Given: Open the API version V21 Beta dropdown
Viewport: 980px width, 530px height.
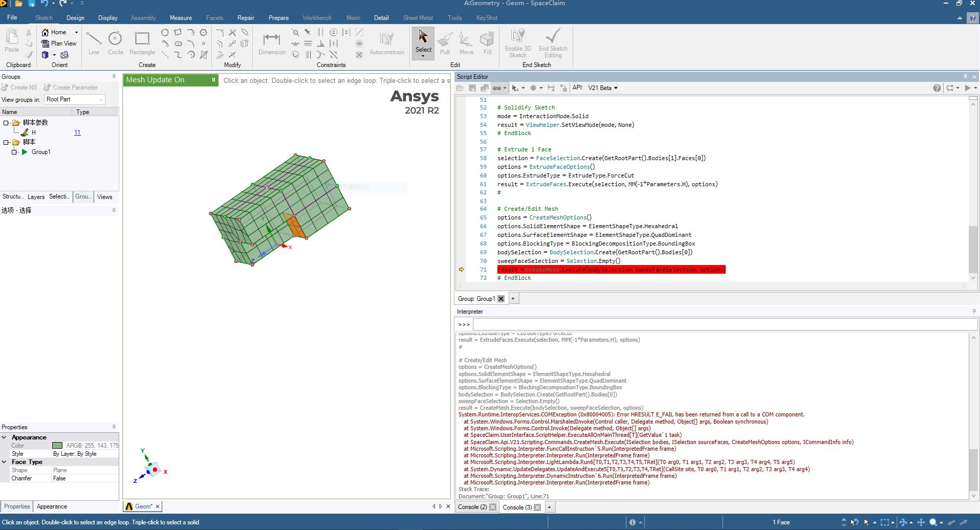Looking at the screenshot, I should click(602, 88).
